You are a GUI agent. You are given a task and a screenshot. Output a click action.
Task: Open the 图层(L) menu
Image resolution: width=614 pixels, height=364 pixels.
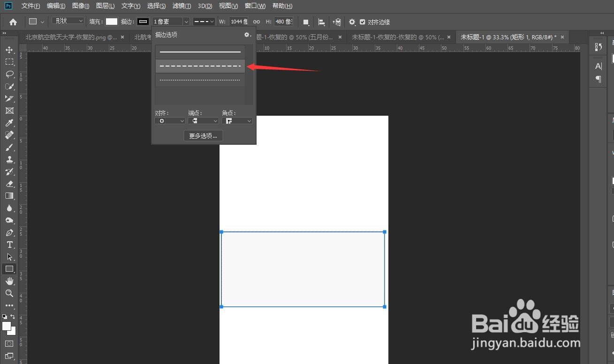[105, 6]
